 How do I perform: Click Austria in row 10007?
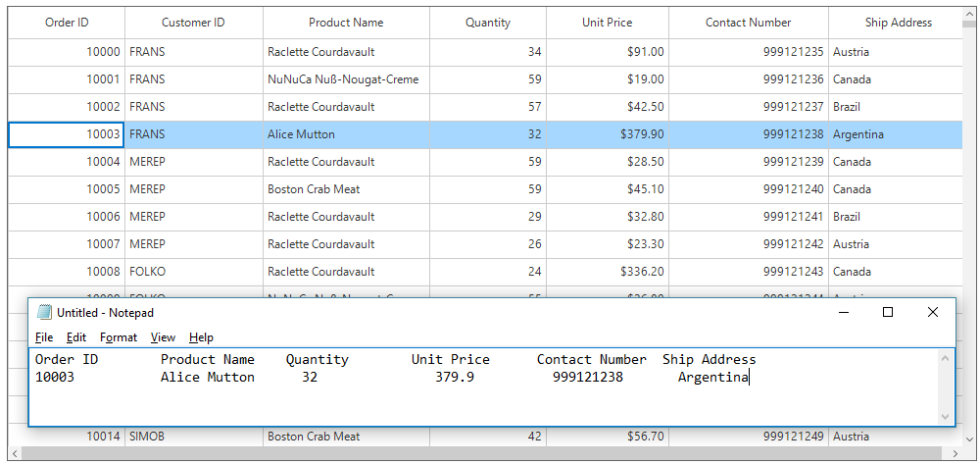pyautogui.click(x=896, y=244)
